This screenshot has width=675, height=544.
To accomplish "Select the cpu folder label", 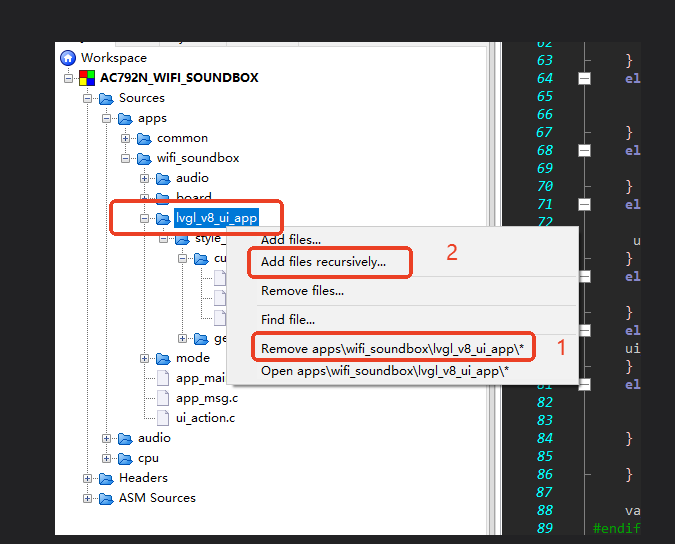I will (148, 458).
